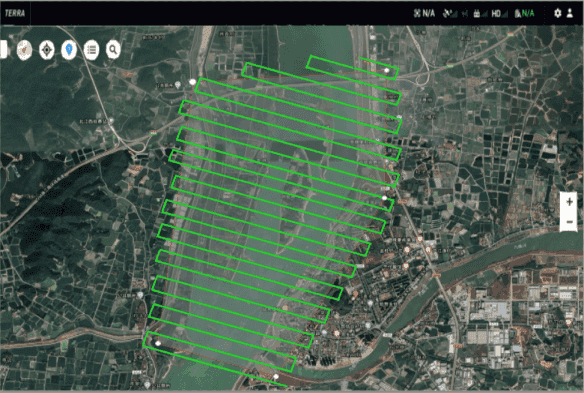Check the drone flight mode N/A status
This screenshot has height=393, width=584.
click(x=424, y=13)
